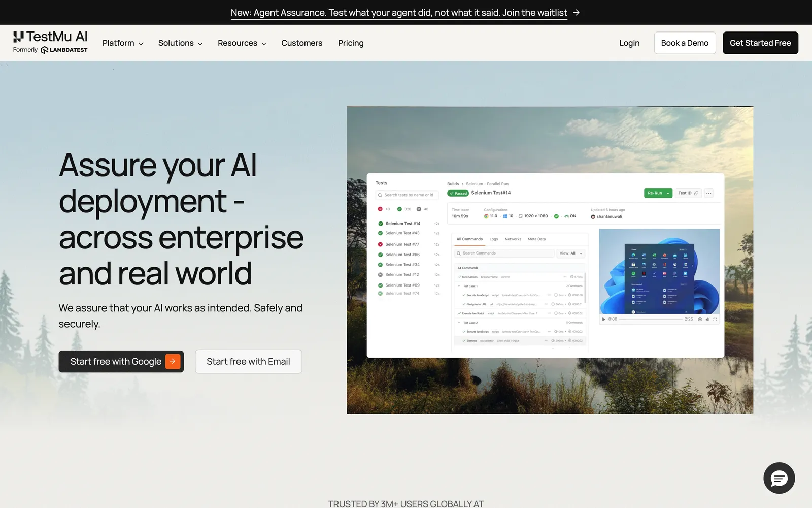Viewport: 812px width, 508px height.
Task: Click Get Started Free button
Action: pos(760,43)
